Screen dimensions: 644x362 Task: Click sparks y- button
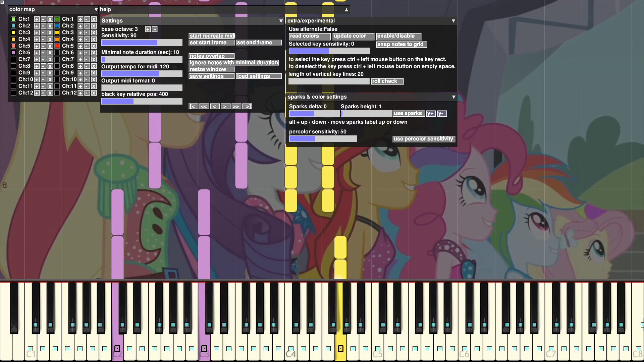(x=441, y=114)
